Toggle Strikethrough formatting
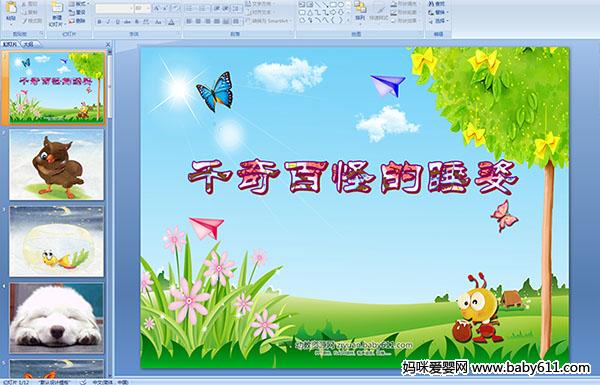600x385 pixels. click(x=127, y=22)
